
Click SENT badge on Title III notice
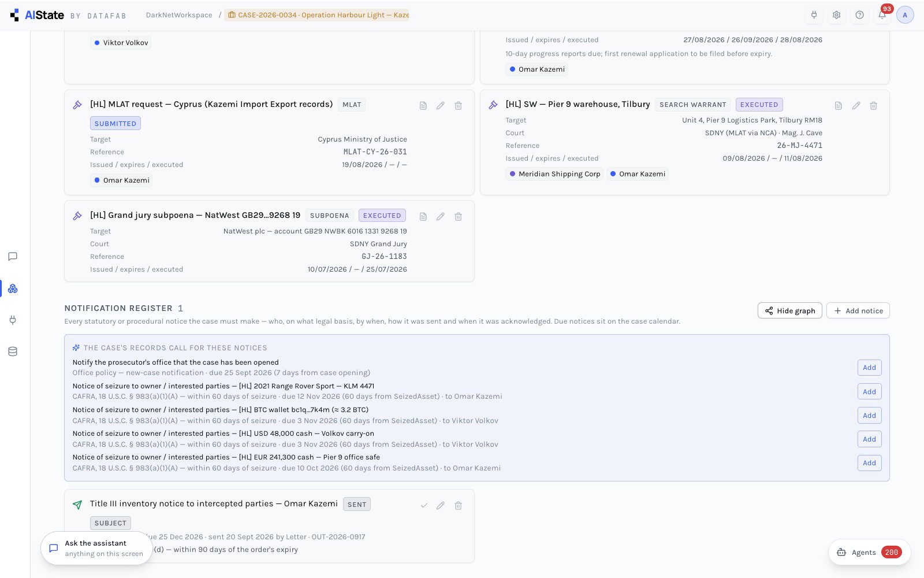[357, 505]
